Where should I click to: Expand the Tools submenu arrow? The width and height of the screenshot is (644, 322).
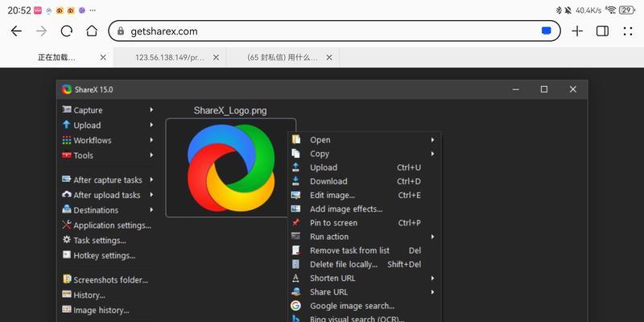[x=151, y=155]
